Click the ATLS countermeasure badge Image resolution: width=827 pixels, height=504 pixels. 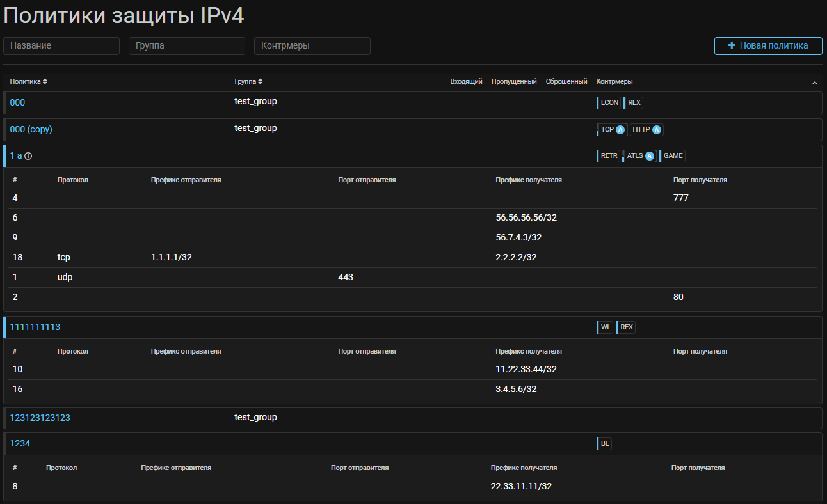pyautogui.click(x=639, y=156)
